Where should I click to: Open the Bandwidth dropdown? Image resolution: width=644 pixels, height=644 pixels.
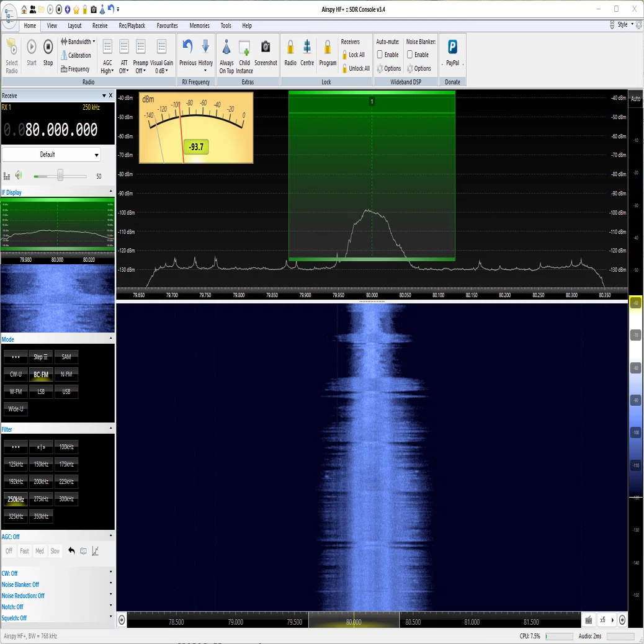(78, 42)
